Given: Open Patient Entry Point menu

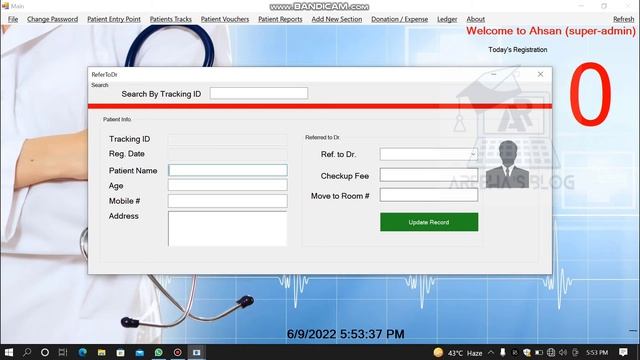Looking at the screenshot, I should tap(113, 19).
